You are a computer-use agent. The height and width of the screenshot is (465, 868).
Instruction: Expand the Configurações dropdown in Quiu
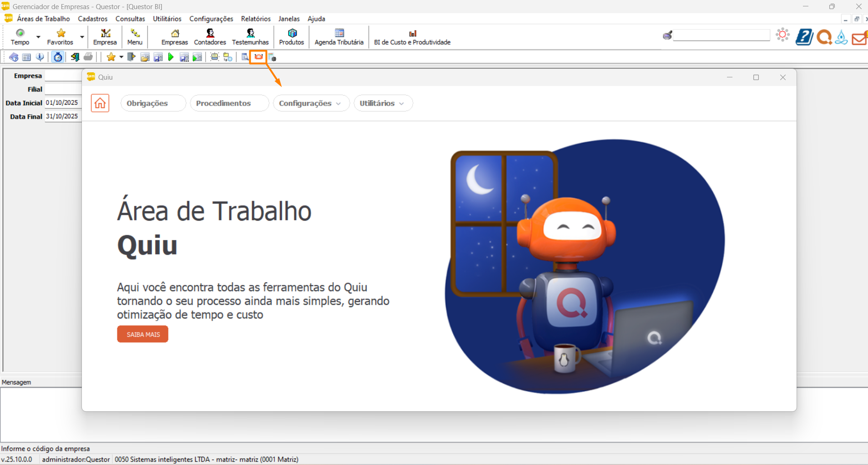(311, 103)
